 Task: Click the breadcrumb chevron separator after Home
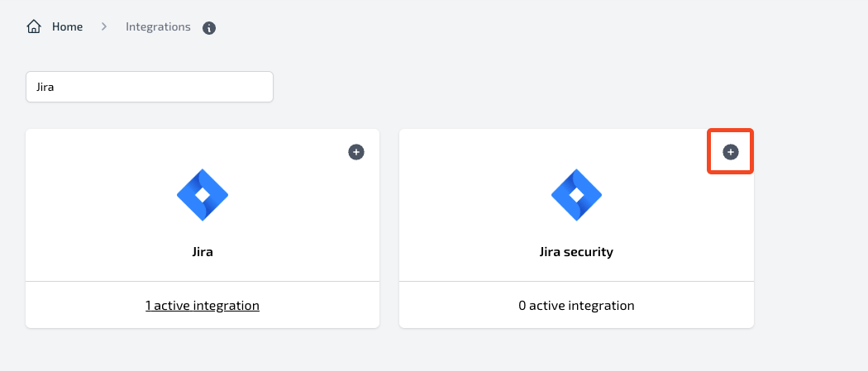pyautogui.click(x=104, y=26)
